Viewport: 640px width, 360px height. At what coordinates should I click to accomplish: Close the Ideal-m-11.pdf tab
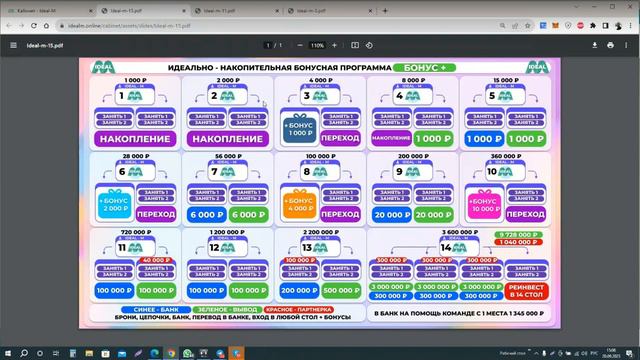pyautogui.click(x=278, y=11)
